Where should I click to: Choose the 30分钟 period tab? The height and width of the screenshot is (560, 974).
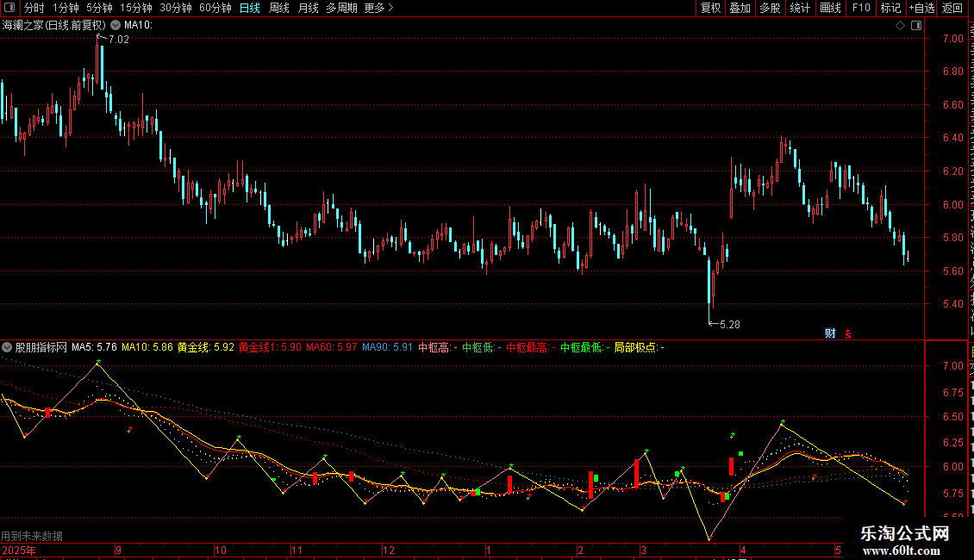(x=176, y=8)
